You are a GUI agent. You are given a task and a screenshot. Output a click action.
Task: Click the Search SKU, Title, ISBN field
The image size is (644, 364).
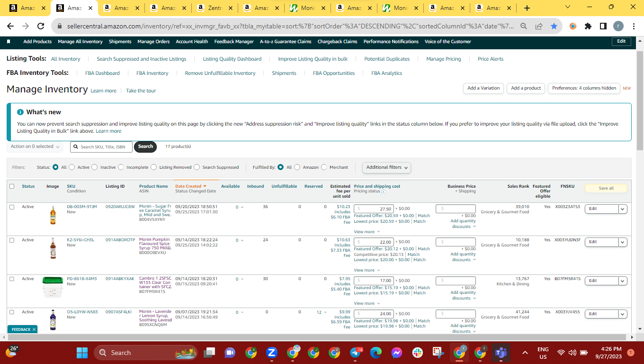click(x=102, y=147)
